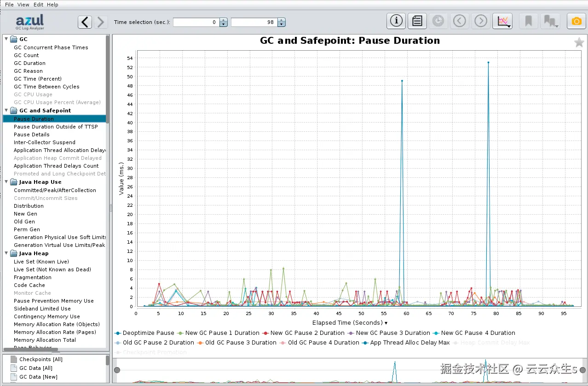588x386 pixels.
Task: Open Pause Duration Outside of TTSP
Action: point(56,127)
